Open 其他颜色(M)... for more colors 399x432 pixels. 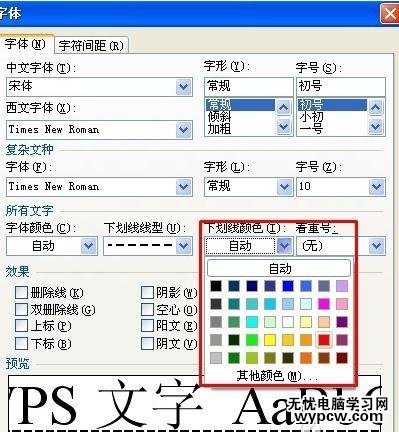tap(277, 376)
